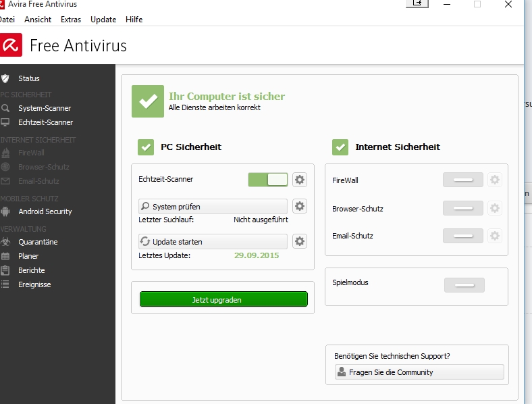Start scan with System prüfen button
The height and width of the screenshot is (404, 532).
click(x=213, y=206)
